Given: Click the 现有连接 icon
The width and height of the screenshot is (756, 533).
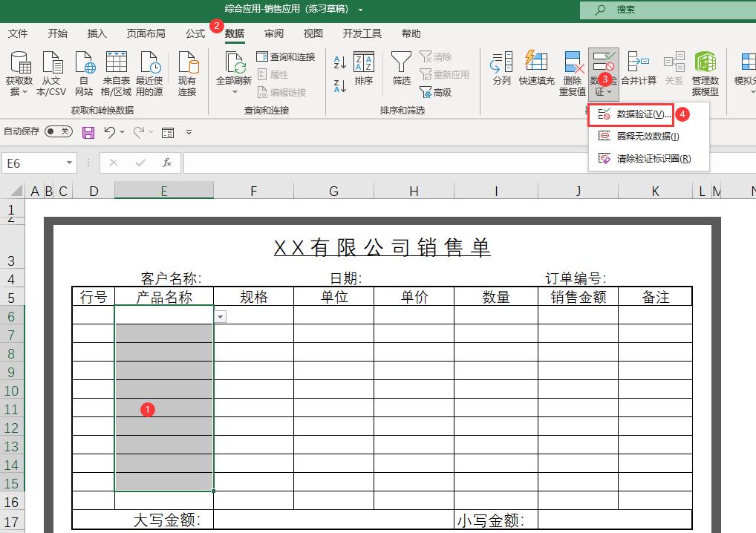Looking at the screenshot, I should pyautogui.click(x=187, y=73).
